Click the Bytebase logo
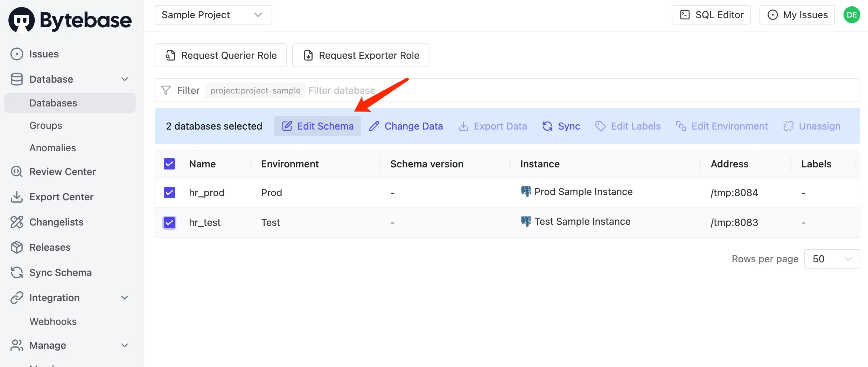868x367 pixels. point(70,20)
